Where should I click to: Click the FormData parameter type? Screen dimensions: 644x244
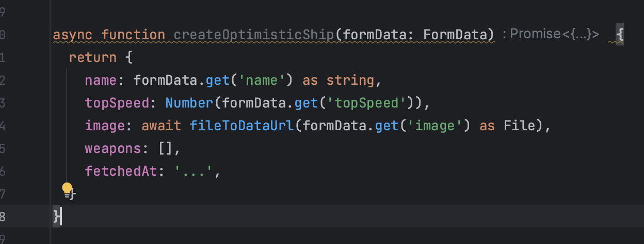tap(456, 35)
